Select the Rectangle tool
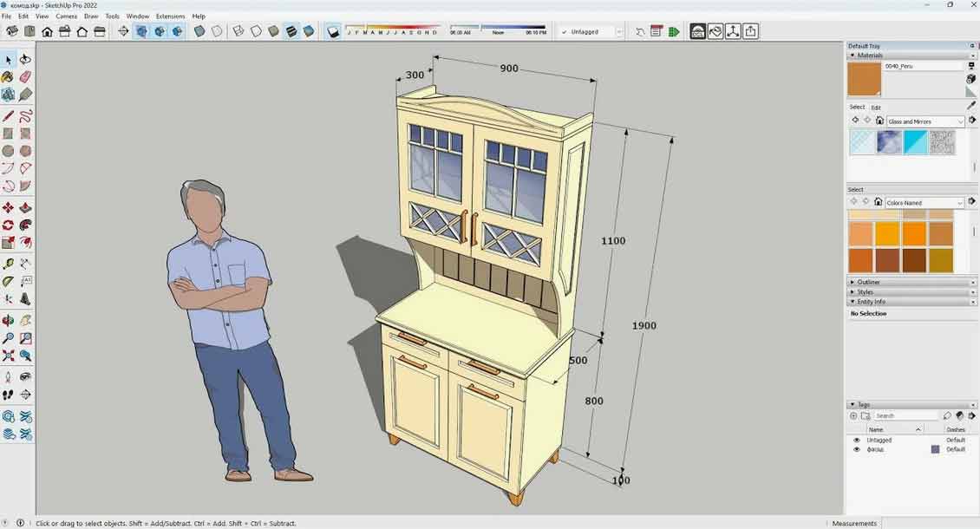Viewport: 980px width, 529px height. pos(8,134)
